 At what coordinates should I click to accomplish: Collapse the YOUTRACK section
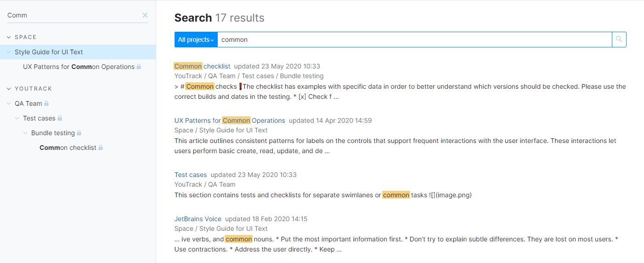[9, 89]
